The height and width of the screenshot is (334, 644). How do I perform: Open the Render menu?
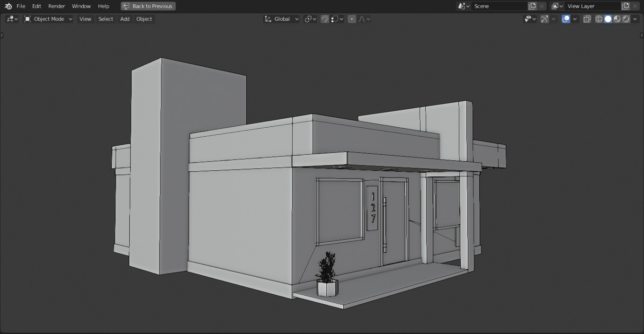[56, 6]
